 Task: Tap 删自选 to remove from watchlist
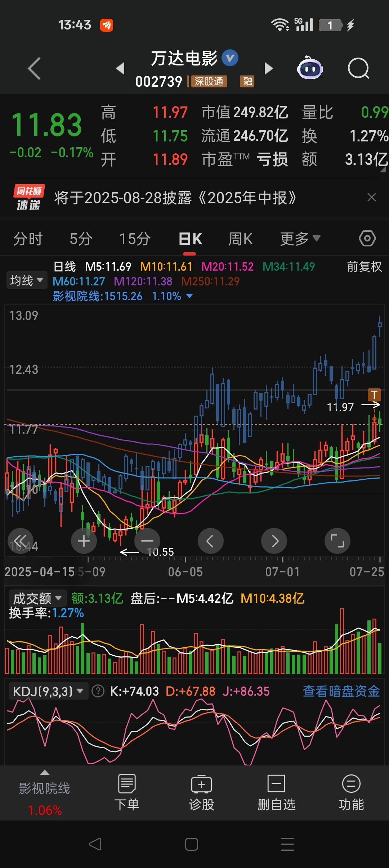276,792
